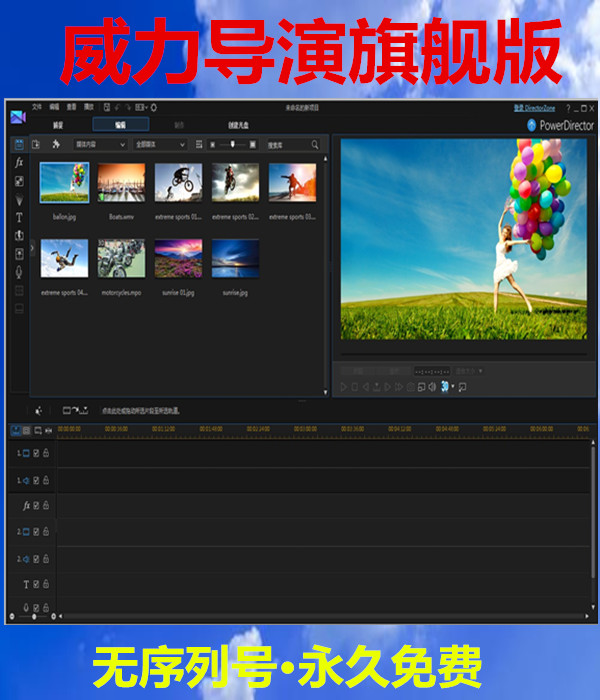The height and width of the screenshot is (700, 600).
Task: Lock the fx effect track
Action: click(46, 505)
